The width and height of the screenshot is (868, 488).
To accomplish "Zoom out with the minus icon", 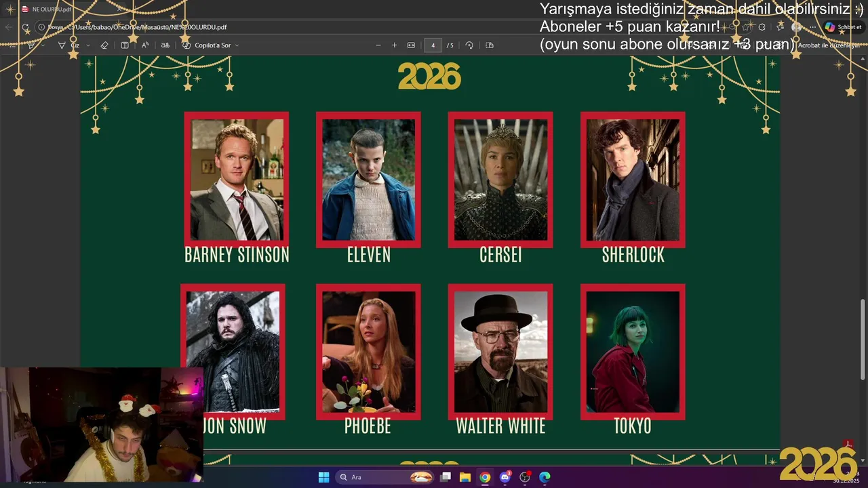I will coord(378,45).
